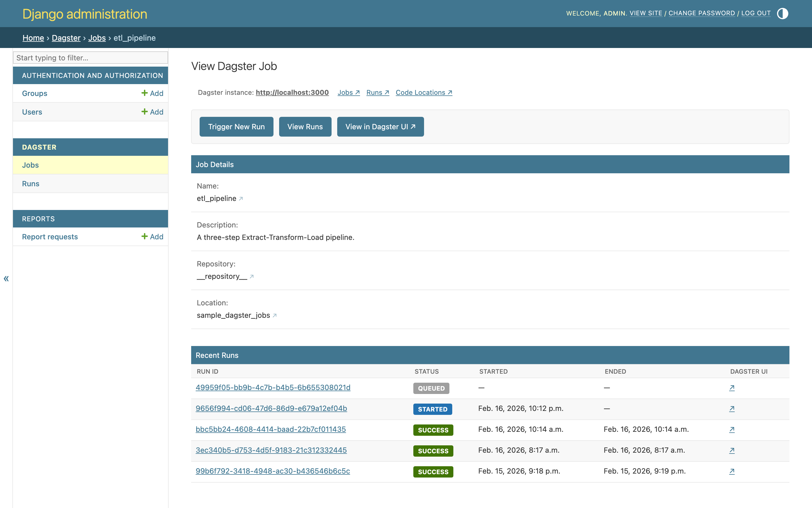Open run 3ec340b5-d753-4d5f-9183-21c312332445
The width and height of the screenshot is (812, 508).
[272, 450]
